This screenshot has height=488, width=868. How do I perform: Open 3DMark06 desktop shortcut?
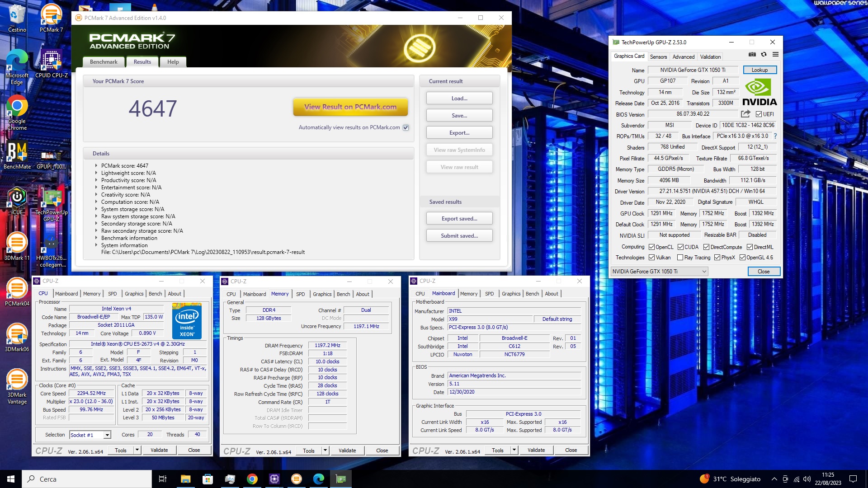[x=17, y=338]
